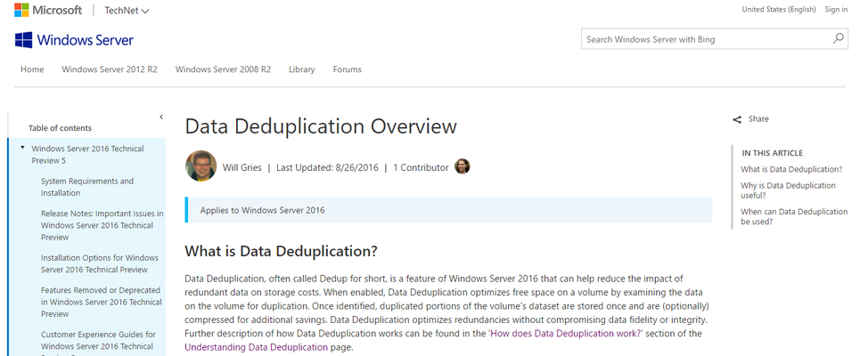Screen dimensions: 868x356
Task: Open Understanding Data Deduplication page link
Action: tap(256, 347)
